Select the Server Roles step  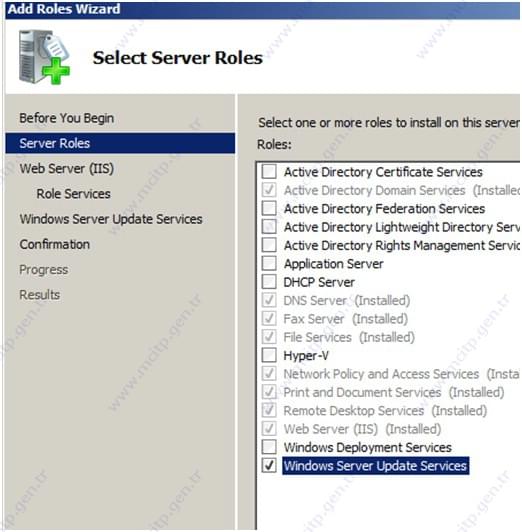tap(120, 143)
